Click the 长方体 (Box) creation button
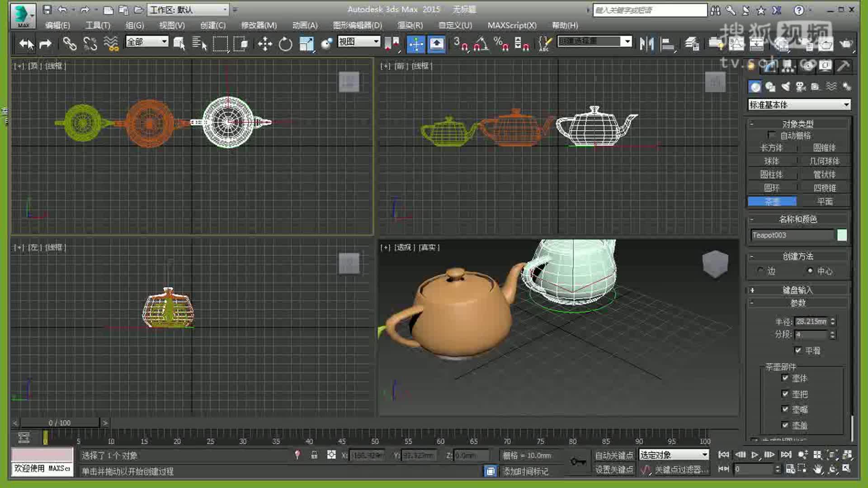Screen dimensions: 868x488 [772, 148]
